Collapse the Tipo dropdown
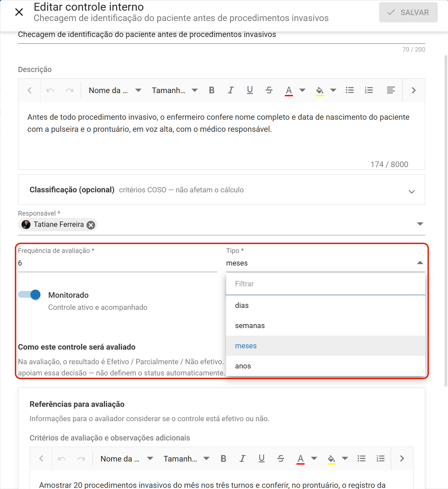Viewport: 448px width, 489px height. 420,263
